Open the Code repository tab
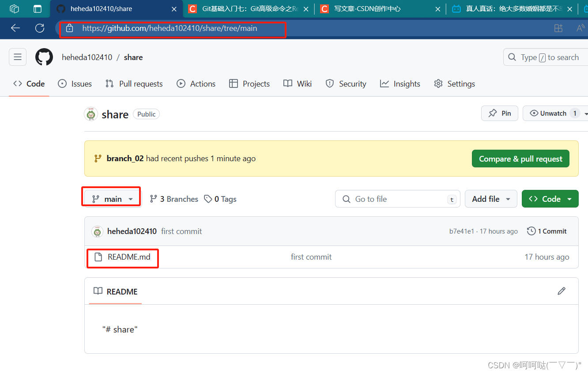The height and width of the screenshot is (374, 588). click(29, 84)
